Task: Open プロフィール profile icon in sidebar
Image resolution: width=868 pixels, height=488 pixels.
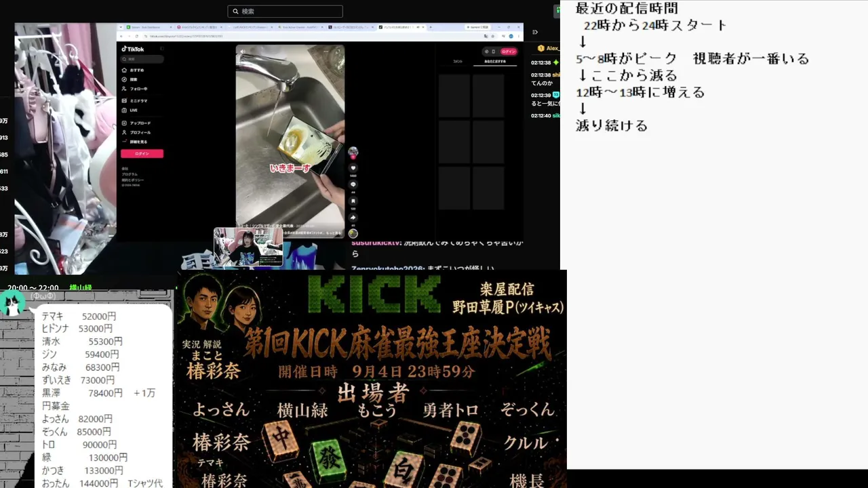Action: tap(124, 132)
